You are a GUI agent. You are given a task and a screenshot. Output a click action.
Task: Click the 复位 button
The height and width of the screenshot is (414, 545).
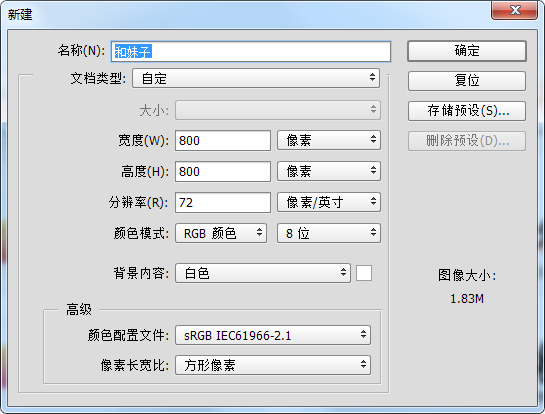pyautogui.click(x=467, y=81)
